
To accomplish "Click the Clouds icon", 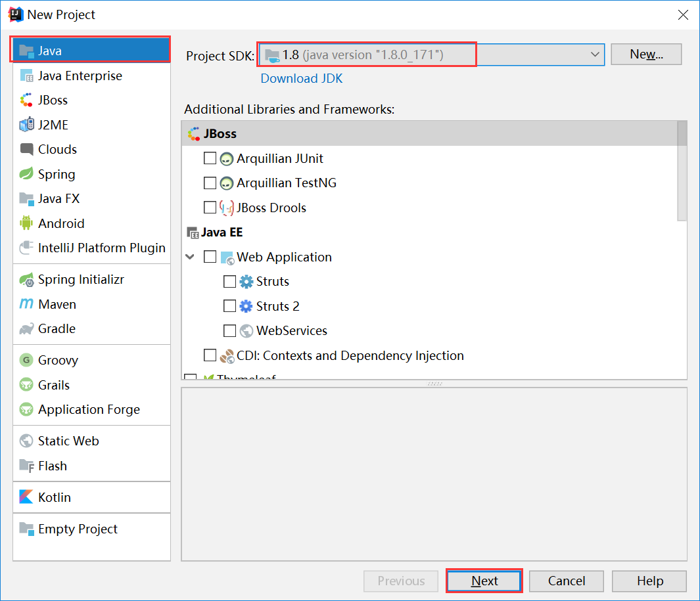I will pyautogui.click(x=26, y=149).
